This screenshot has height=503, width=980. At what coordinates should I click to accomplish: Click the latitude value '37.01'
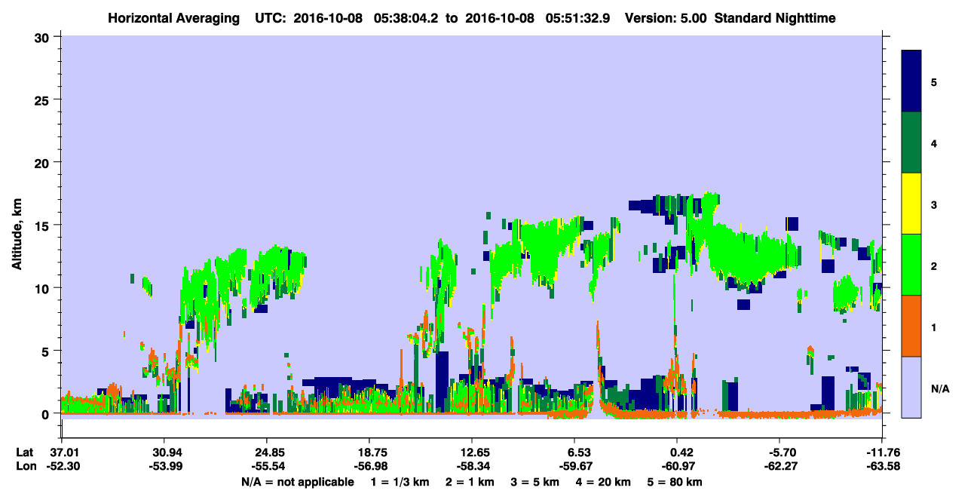[x=62, y=452]
